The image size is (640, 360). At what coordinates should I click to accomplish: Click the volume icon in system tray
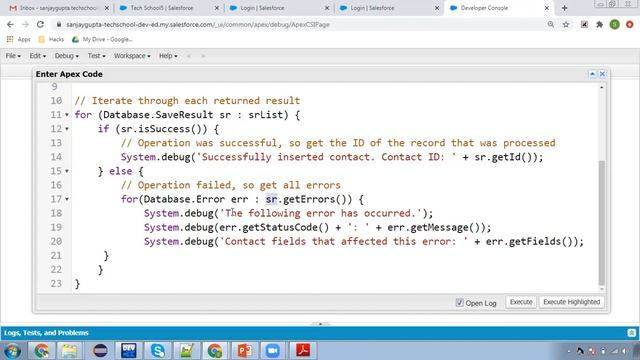point(624,351)
